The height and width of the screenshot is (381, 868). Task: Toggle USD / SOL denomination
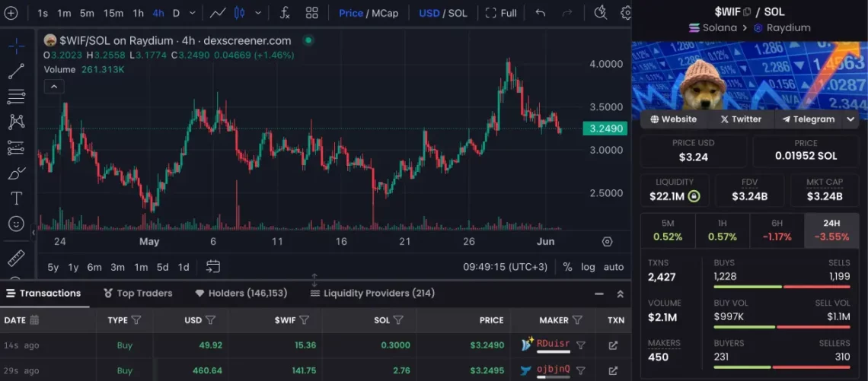pyautogui.click(x=443, y=13)
